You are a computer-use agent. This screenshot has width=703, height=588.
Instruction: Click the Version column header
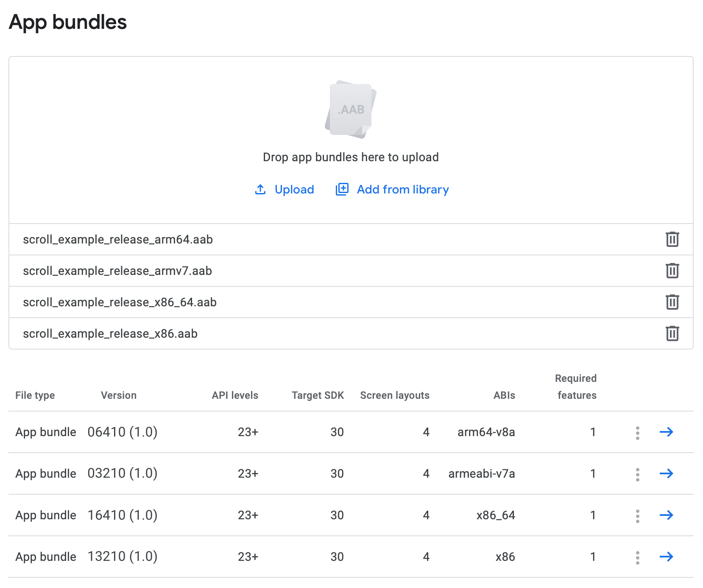coord(119,395)
